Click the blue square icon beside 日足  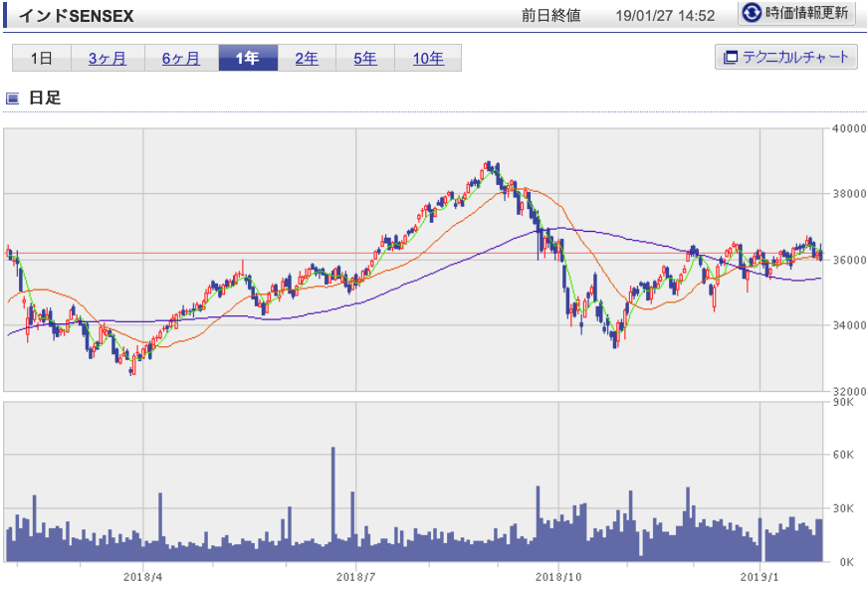tap(13, 98)
